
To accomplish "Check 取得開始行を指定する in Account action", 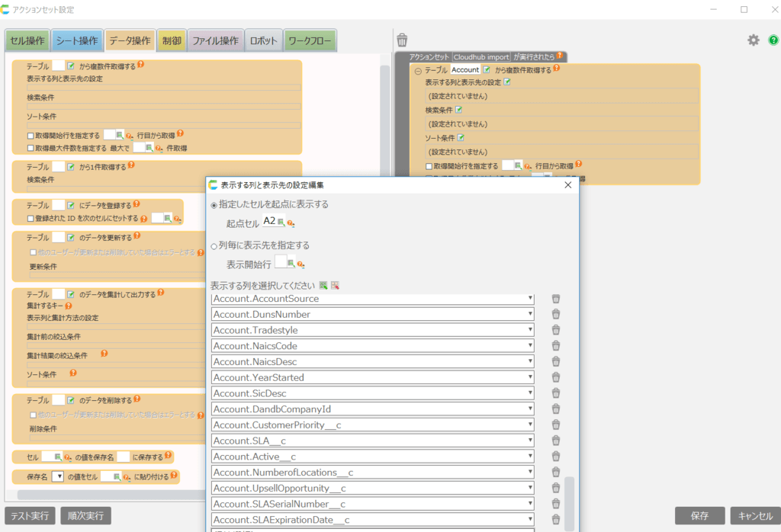I will (x=429, y=166).
